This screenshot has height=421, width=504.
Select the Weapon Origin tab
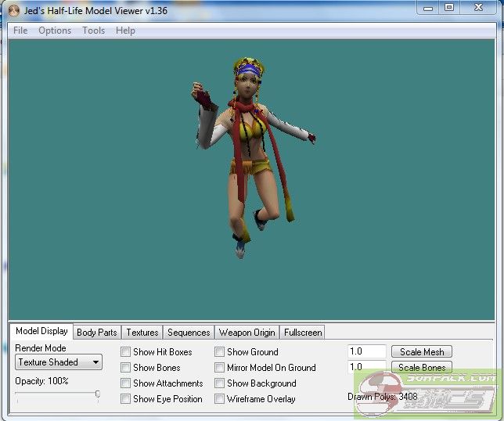pyautogui.click(x=247, y=333)
